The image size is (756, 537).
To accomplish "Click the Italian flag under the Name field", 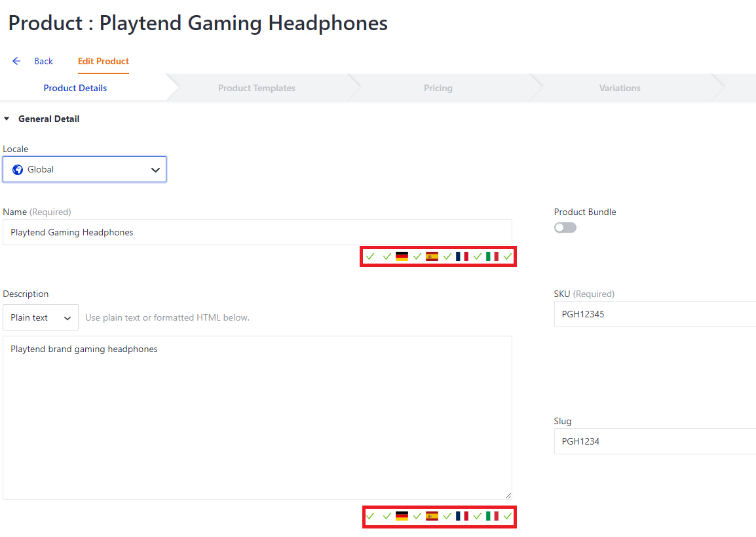I will point(492,256).
